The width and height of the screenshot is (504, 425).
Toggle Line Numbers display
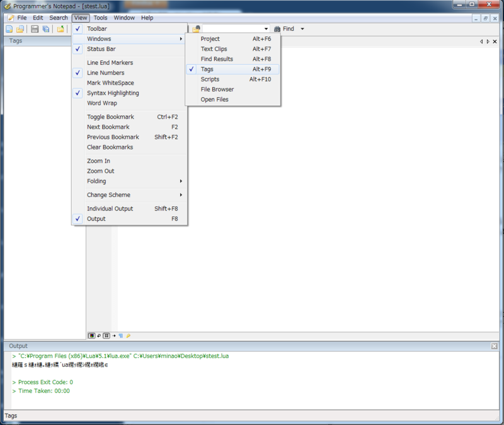tap(129, 73)
